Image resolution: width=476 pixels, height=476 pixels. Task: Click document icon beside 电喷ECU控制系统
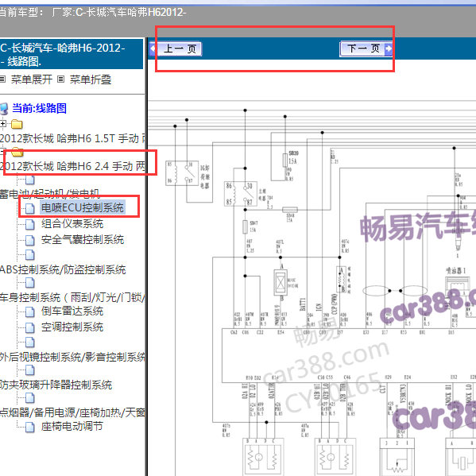(x=30, y=208)
